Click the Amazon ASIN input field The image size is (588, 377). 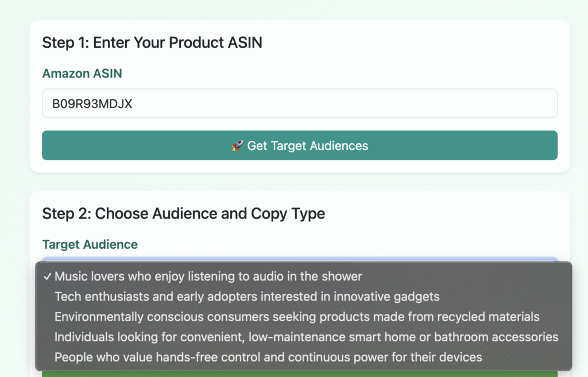pyautogui.click(x=300, y=103)
